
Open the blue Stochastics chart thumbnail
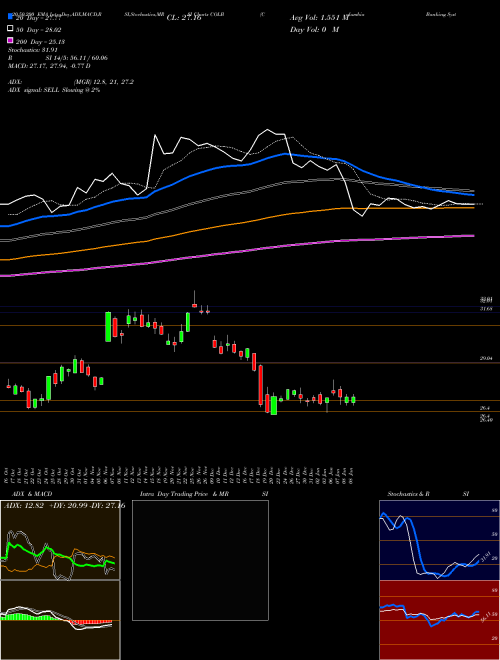pos(439,540)
